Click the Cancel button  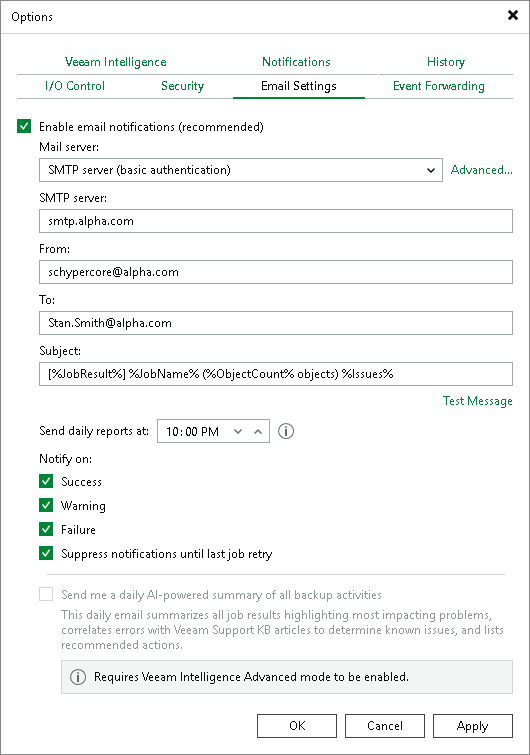click(385, 726)
